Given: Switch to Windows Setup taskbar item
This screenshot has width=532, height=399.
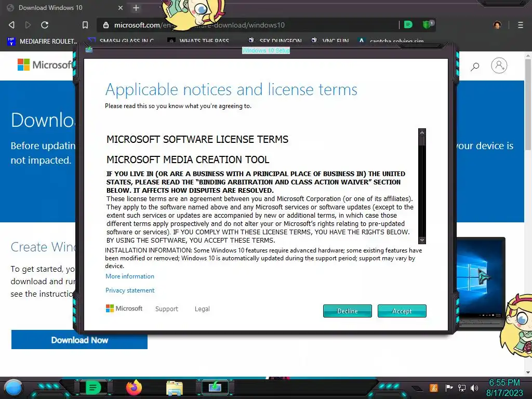Looking at the screenshot, I should 215,387.
